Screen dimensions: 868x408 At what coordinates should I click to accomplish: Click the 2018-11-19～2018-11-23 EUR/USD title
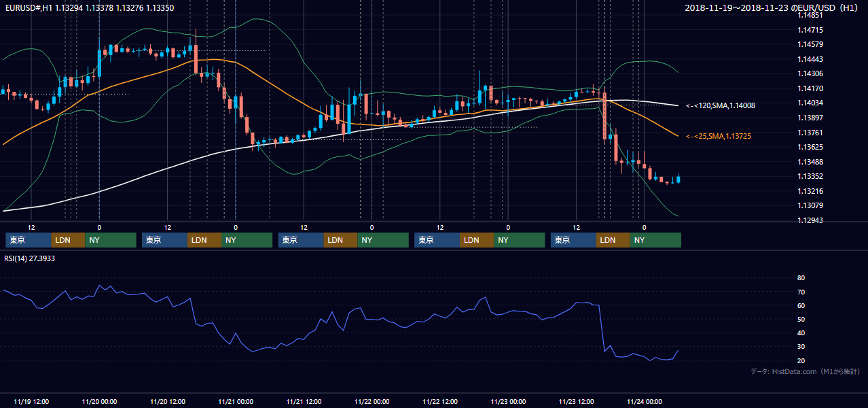[x=772, y=8]
